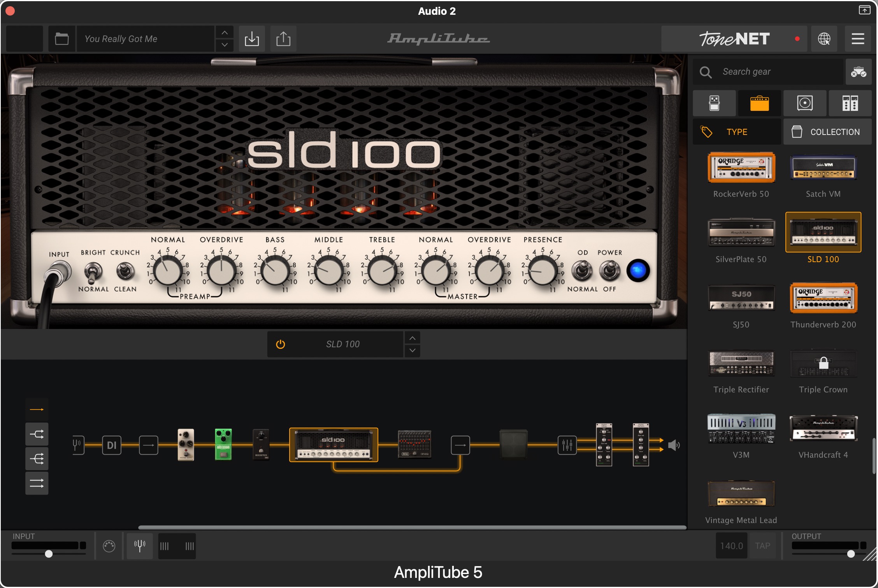Flip the Power/Off switch on amp
Image resolution: width=878 pixels, height=588 pixels.
coord(609,270)
